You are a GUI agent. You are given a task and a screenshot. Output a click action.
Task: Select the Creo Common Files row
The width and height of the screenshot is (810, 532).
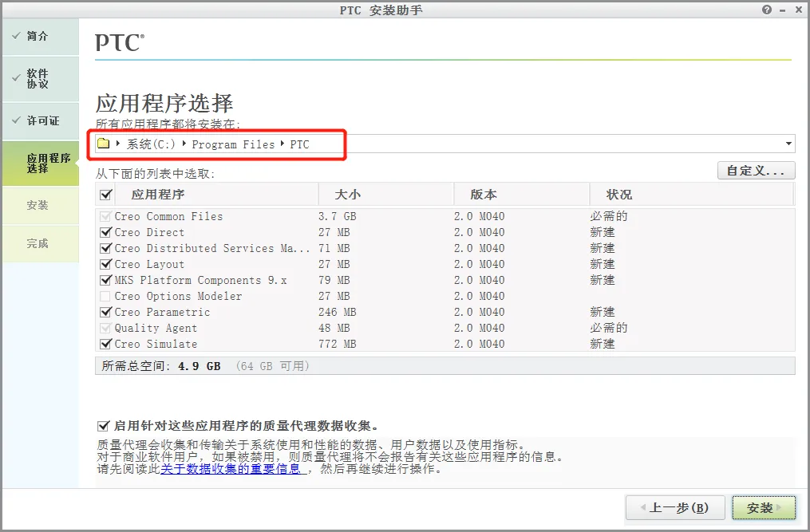click(445, 216)
